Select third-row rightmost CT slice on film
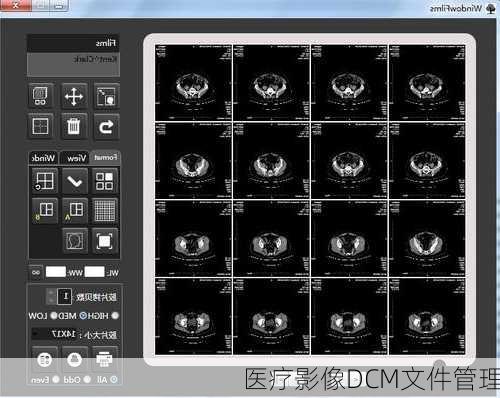The height and width of the screenshot is (398, 500). pyautogui.click(x=427, y=238)
